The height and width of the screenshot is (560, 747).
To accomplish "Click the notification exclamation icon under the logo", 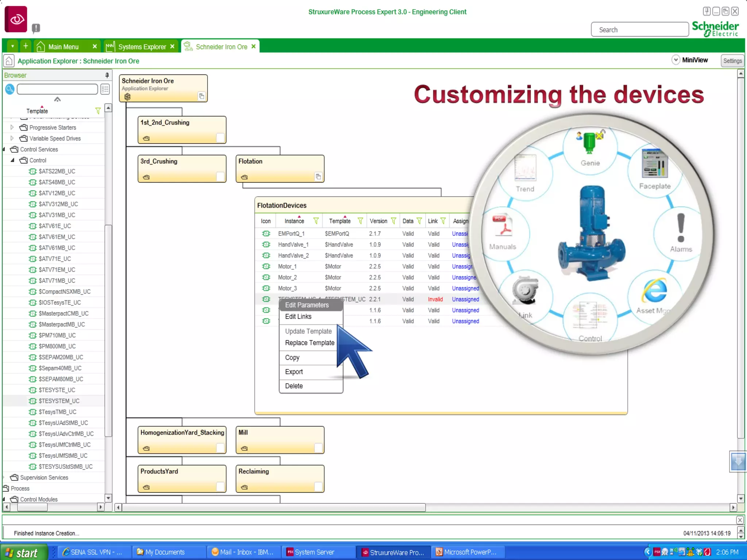I will tap(36, 28).
